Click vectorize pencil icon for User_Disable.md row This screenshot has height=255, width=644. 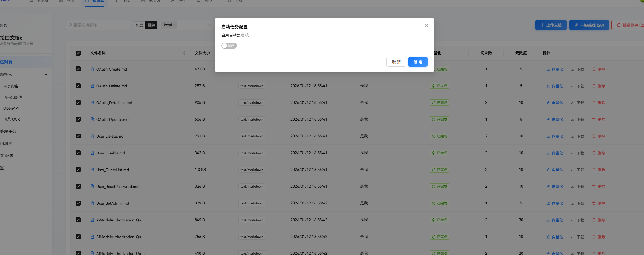[548, 153]
